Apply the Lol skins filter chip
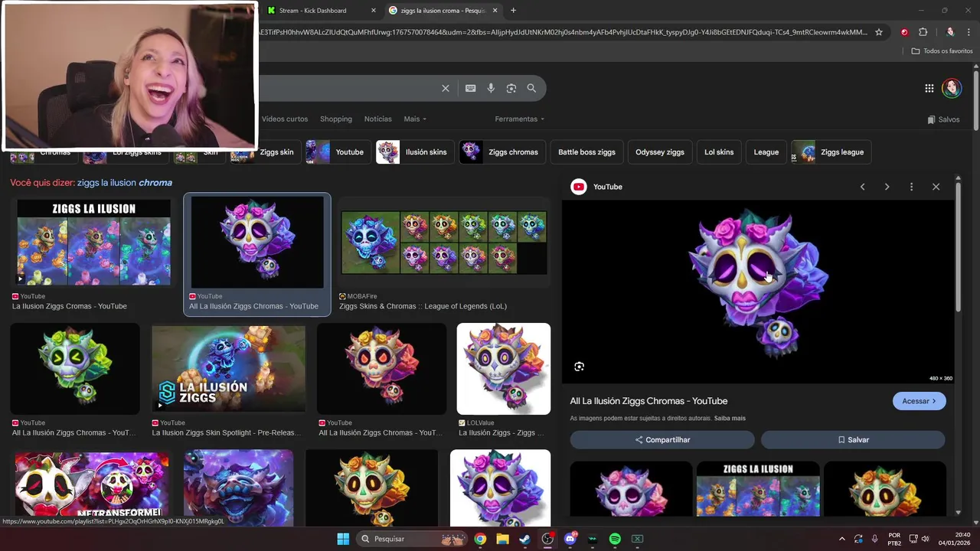Viewport: 980px width, 551px height. click(x=719, y=152)
